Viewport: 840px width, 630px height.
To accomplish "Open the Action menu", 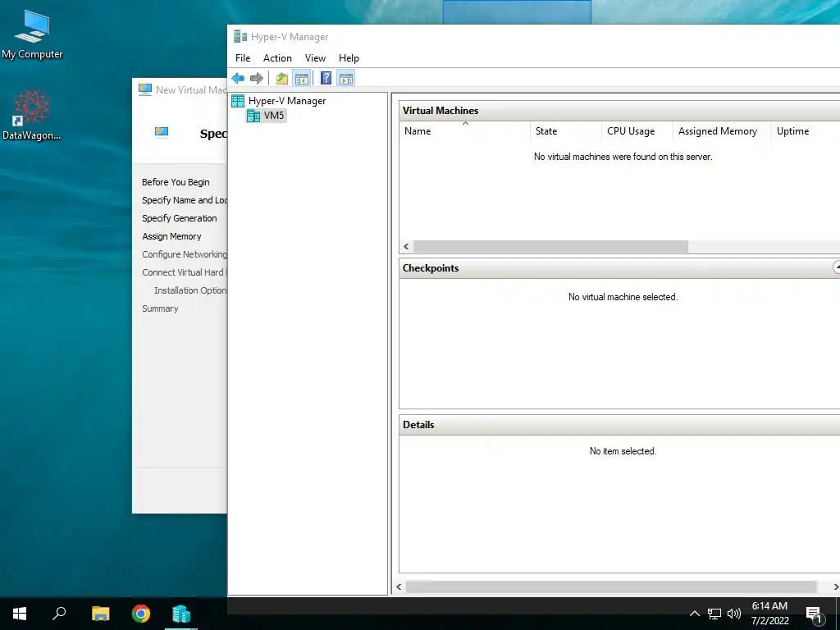I will point(277,58).
